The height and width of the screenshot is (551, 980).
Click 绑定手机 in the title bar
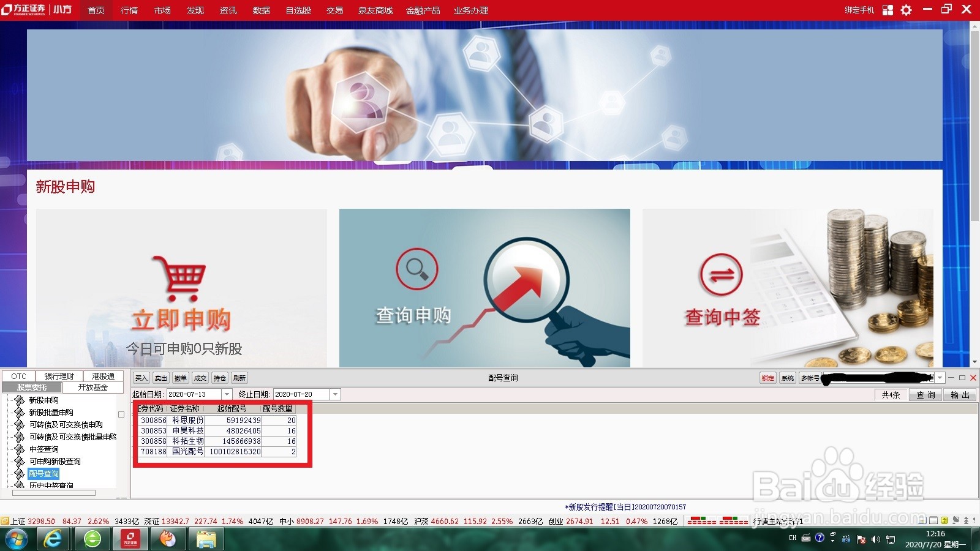(x=859, y=10)
